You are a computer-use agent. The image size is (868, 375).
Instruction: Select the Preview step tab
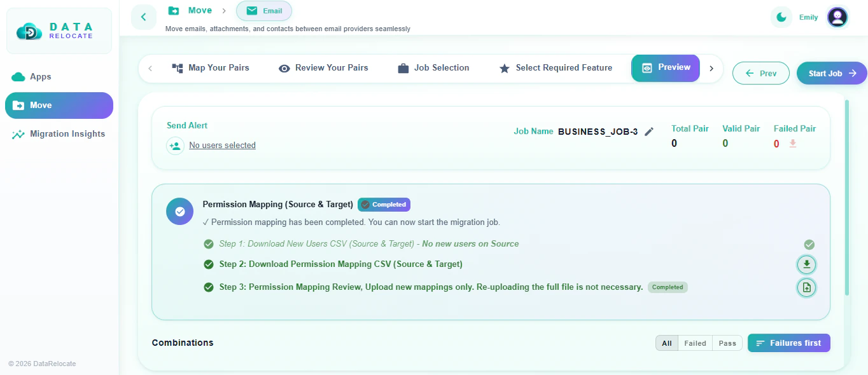666,68
